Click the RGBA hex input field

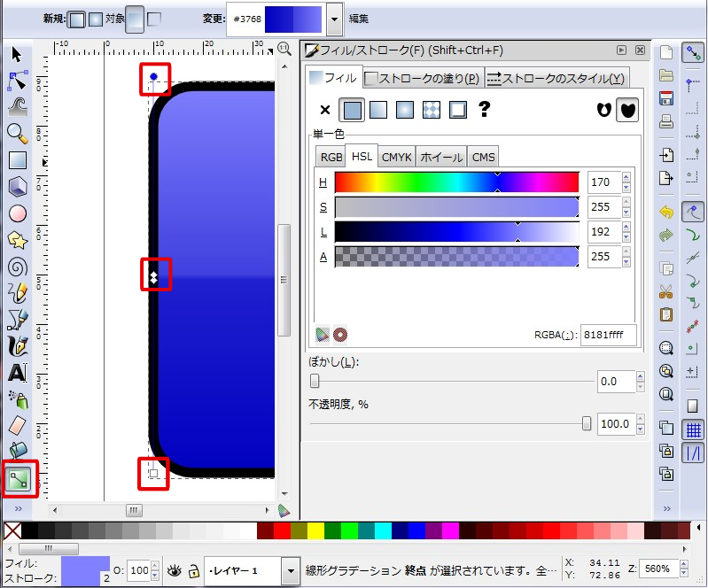point(608,335)
